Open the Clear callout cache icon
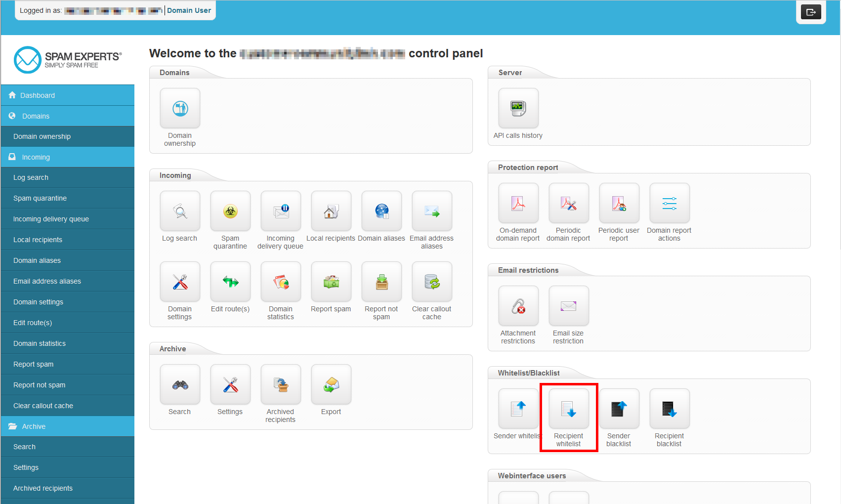 432,282
